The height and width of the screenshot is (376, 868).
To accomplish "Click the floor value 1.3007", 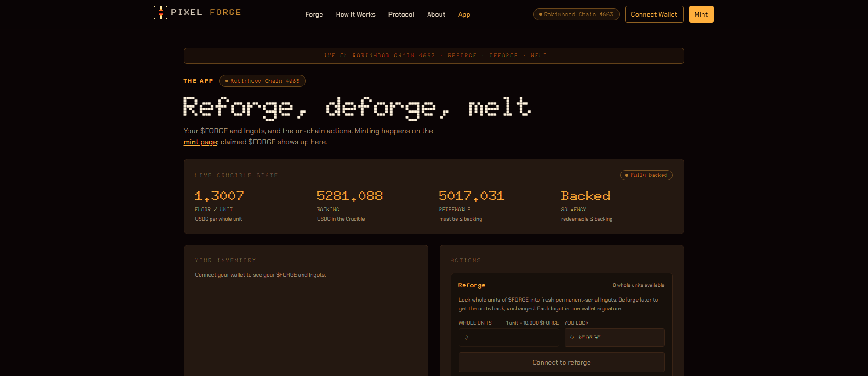I will click(219, 196).
